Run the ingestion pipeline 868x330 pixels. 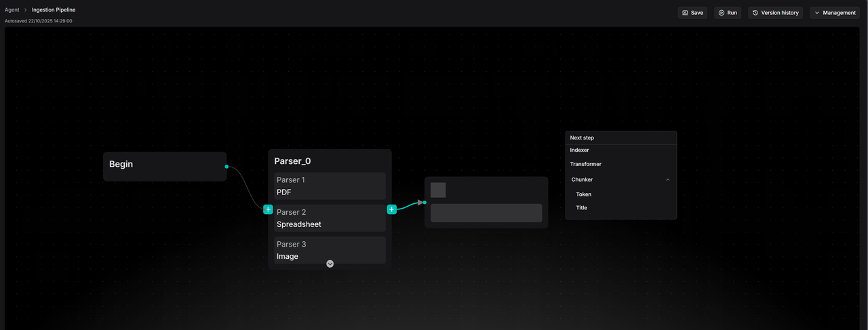click(728, 13)
